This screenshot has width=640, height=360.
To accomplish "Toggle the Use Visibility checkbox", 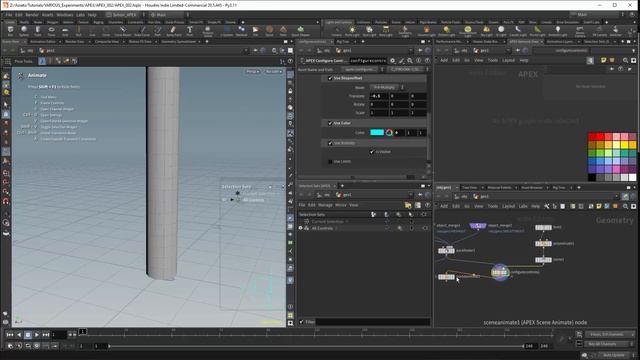I will coord(330,143).
